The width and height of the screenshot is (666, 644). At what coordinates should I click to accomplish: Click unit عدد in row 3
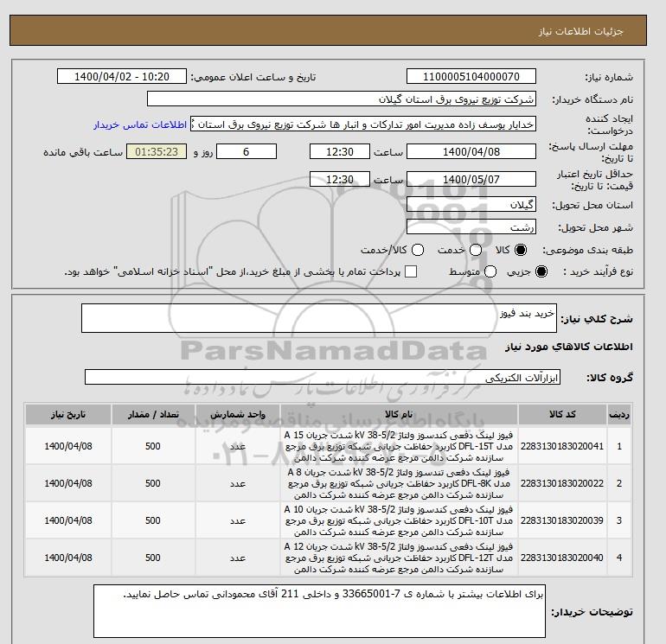(238, 520)
